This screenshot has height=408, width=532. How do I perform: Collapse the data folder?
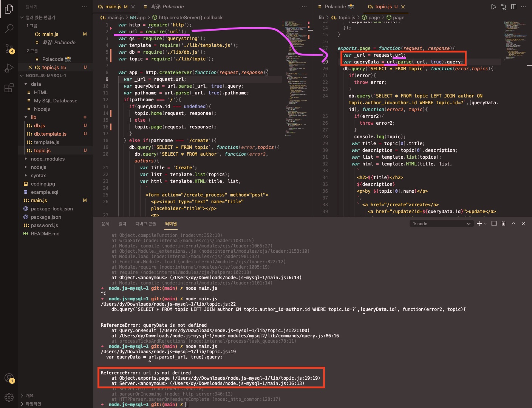pyautogui.click(x=26, y=84)
